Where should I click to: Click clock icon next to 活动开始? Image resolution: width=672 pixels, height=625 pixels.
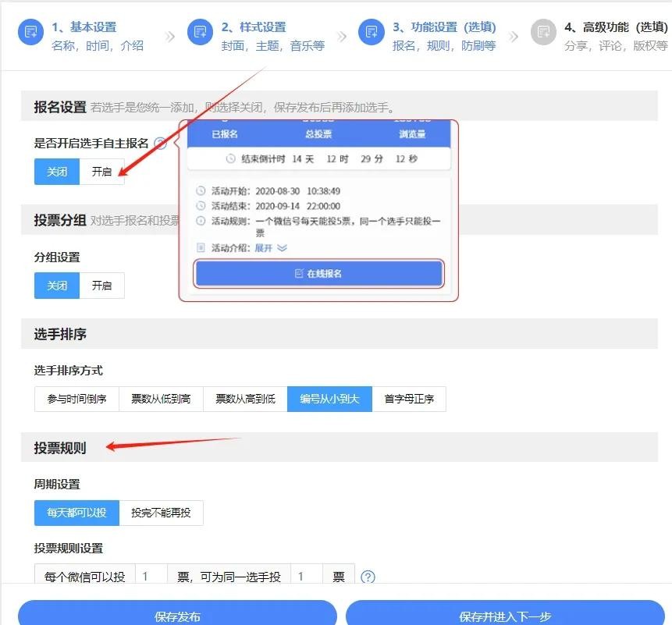pyautogui.click(x=201, y=191)
